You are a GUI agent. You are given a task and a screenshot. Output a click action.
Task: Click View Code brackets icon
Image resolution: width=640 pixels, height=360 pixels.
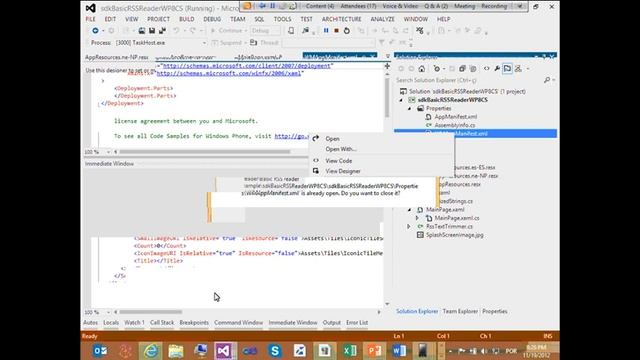pos(487,69)
